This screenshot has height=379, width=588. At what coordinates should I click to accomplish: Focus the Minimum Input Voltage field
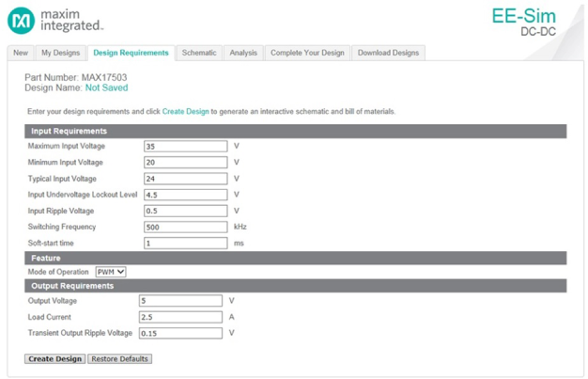(x=186, y=163)
